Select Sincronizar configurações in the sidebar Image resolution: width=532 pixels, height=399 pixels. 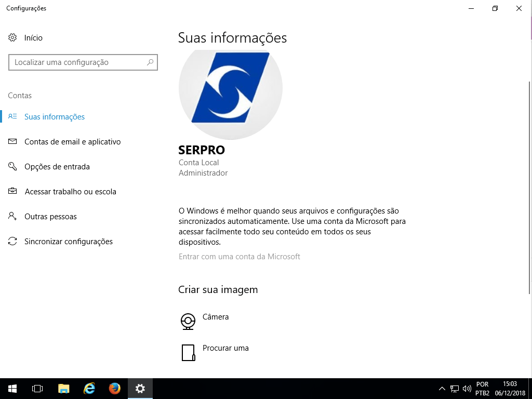coord(69,242)
